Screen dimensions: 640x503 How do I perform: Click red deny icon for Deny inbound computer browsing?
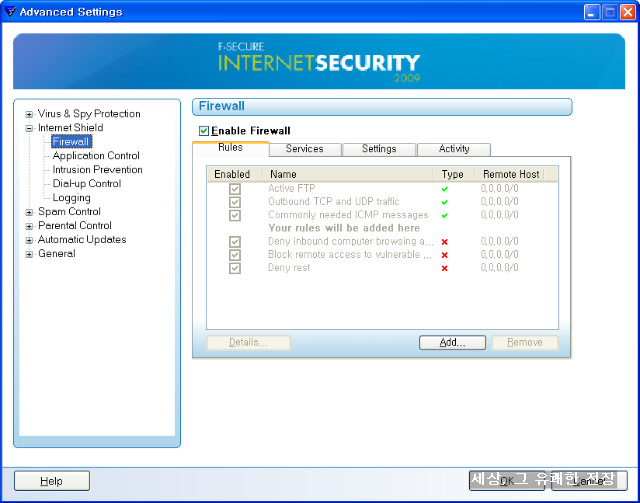(x=445, y=242)
